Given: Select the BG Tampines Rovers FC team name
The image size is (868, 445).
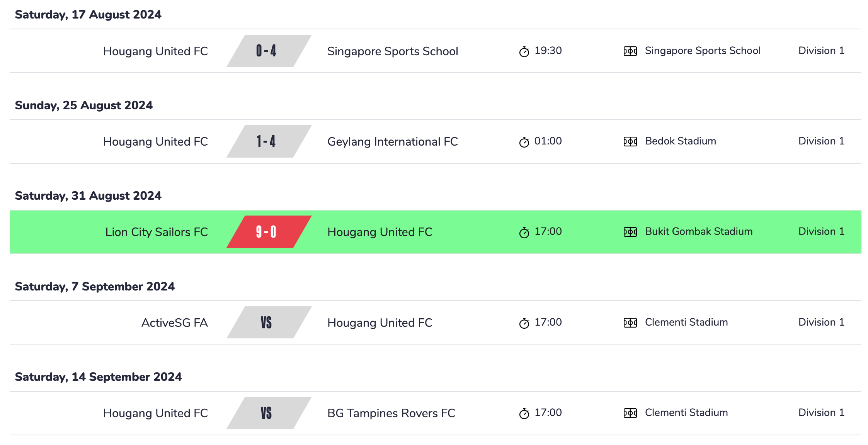Looking at the screenshot, I should click(x=391, y=413).
